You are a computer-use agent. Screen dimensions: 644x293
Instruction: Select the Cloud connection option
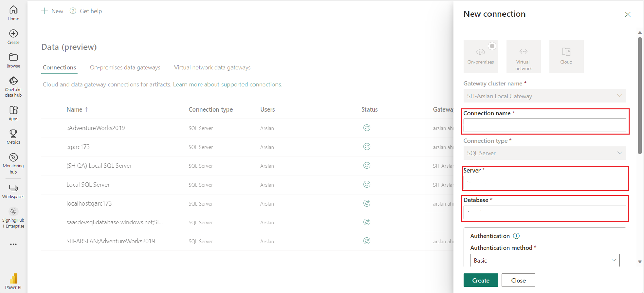pos(566,56)
